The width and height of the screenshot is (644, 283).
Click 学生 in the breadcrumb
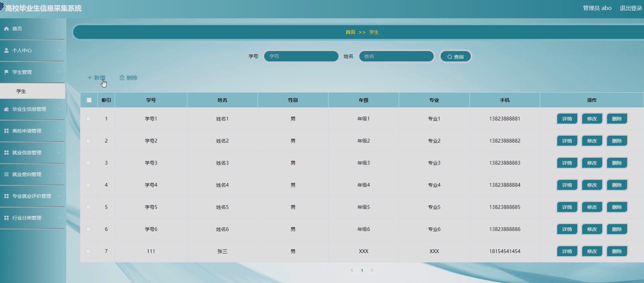374,32
